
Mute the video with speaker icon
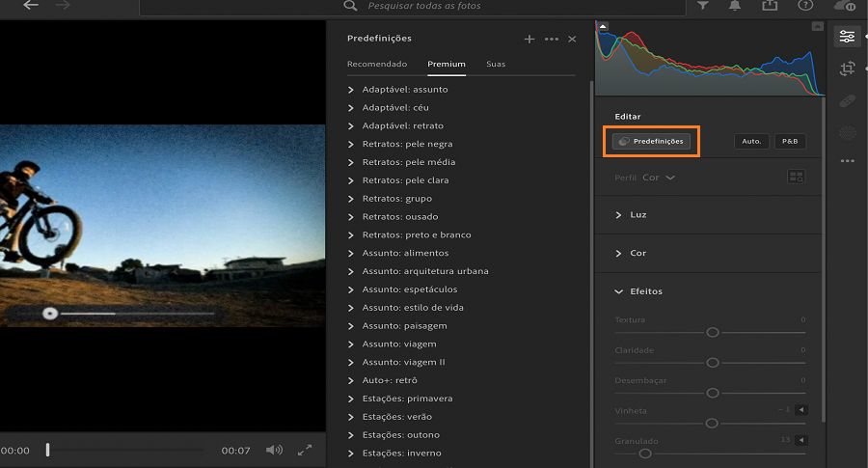pos(274,451)
